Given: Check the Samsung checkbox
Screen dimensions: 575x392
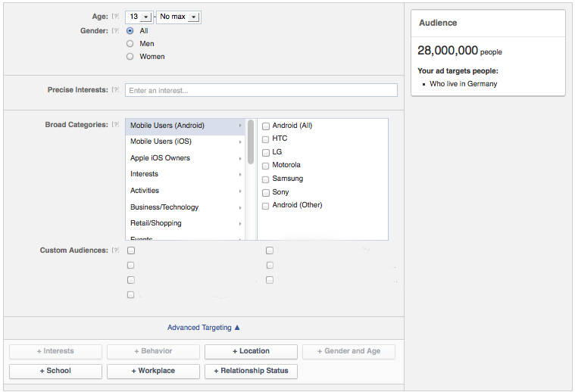Looking at the screenshot, I should tap(265, 179).
